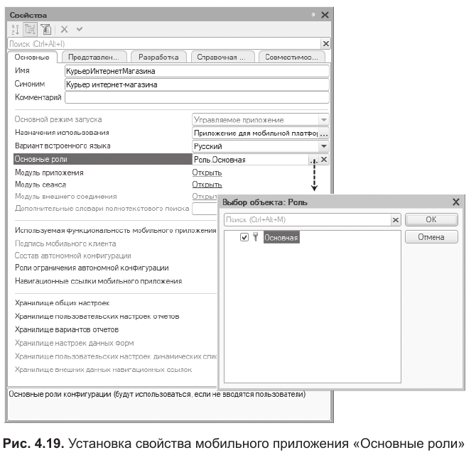Screen dimensions: 476x455
Task: Select Используемая функциональность мобильного приложения row
Action: 115,231
